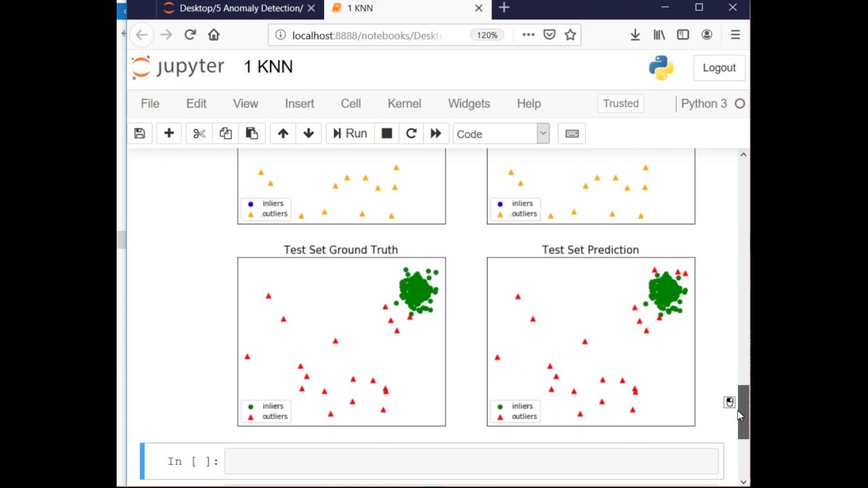This screenshot has height=488, width=868.
Task: Open the File menu
Action: [x=150, y=104]
